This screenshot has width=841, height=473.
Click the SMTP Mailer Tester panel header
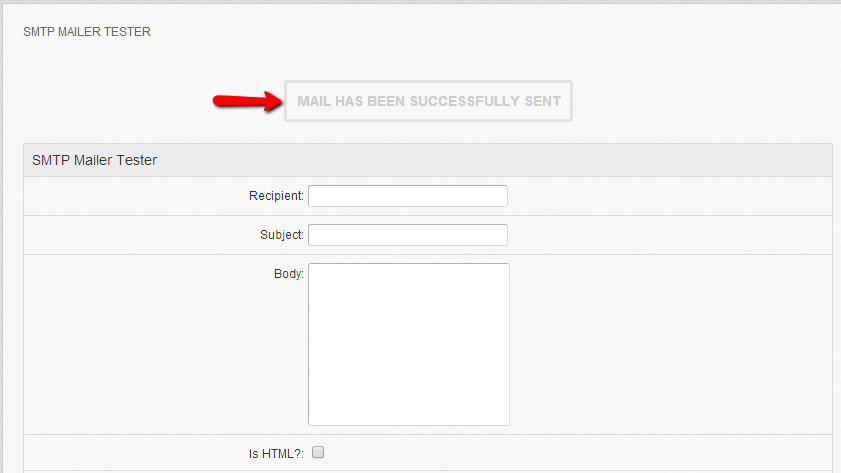tap(427, 160)
